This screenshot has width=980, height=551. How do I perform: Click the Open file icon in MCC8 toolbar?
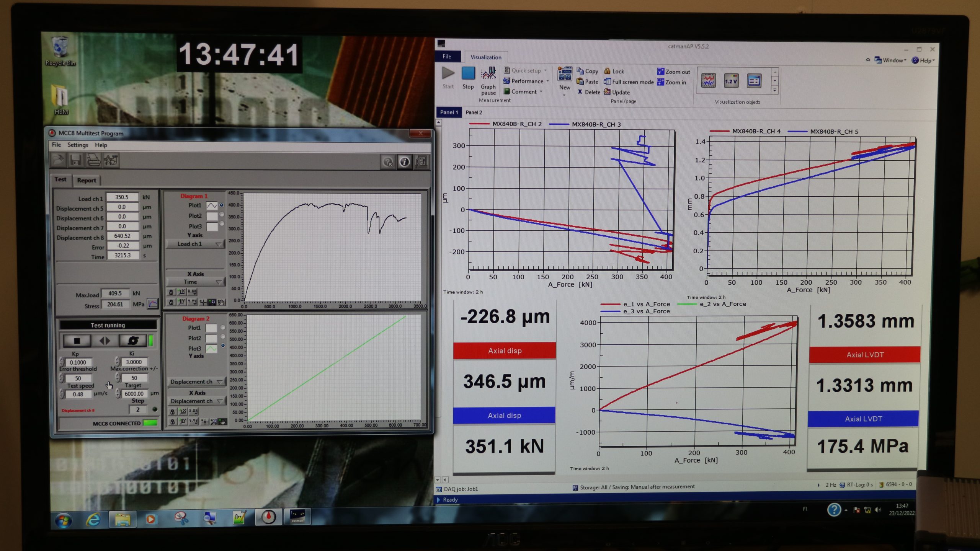59,160
